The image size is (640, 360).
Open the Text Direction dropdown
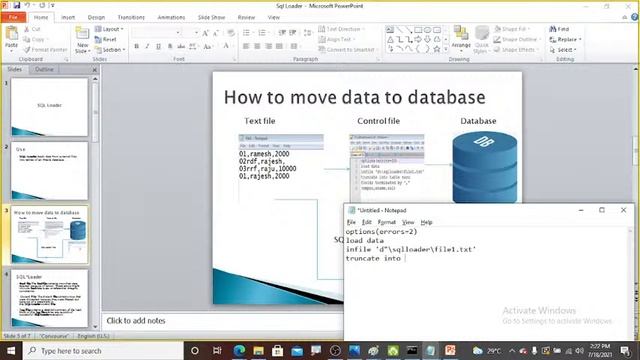341,29
